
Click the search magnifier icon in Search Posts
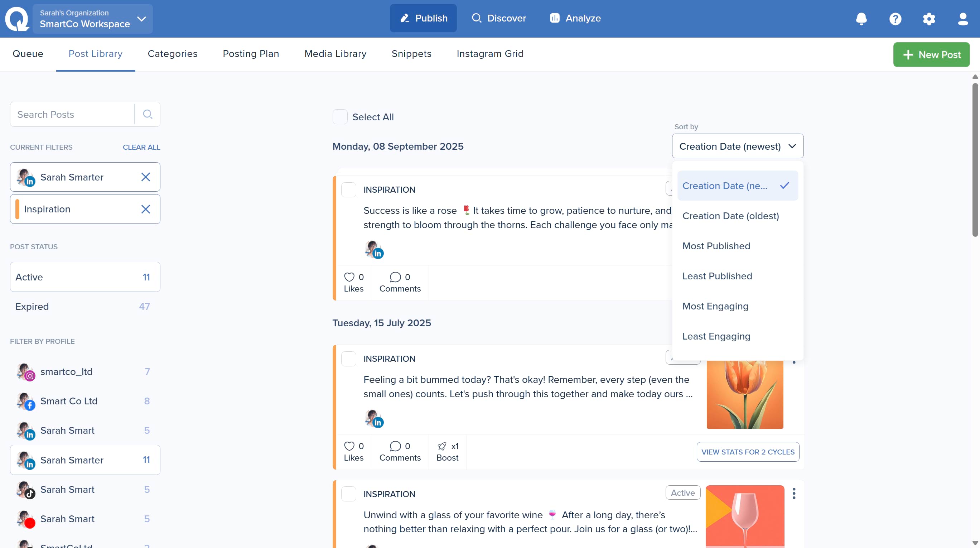point(148,114)
